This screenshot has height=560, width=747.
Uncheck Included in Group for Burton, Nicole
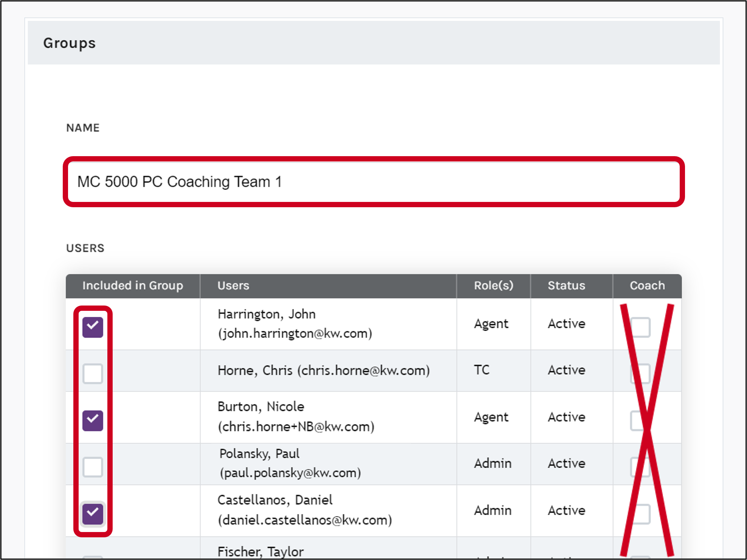coord(93,420)
